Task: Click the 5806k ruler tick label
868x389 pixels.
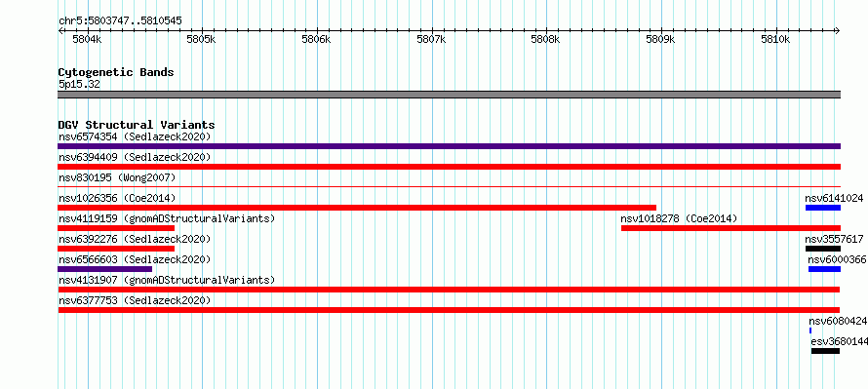Action: point(316,40)
